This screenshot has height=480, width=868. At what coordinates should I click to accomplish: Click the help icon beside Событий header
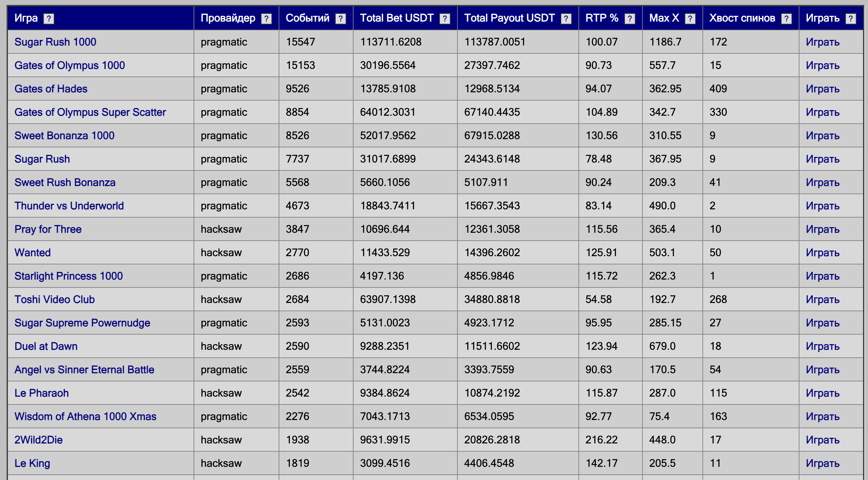coord(340,18)
